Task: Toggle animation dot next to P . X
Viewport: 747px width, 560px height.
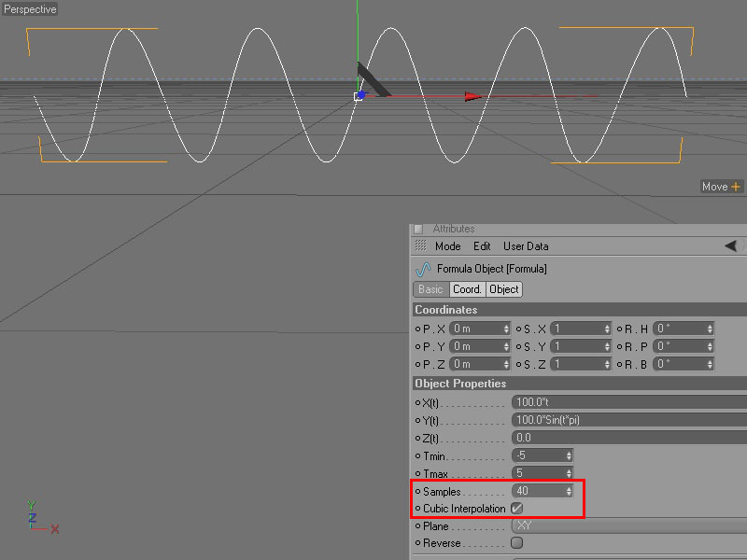Action: pos(417,329)
